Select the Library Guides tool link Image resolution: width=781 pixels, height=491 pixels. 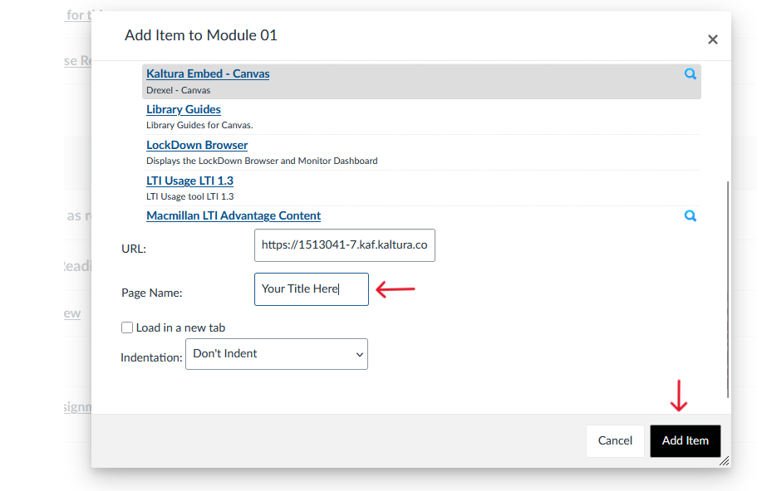(x=183, y=110)
